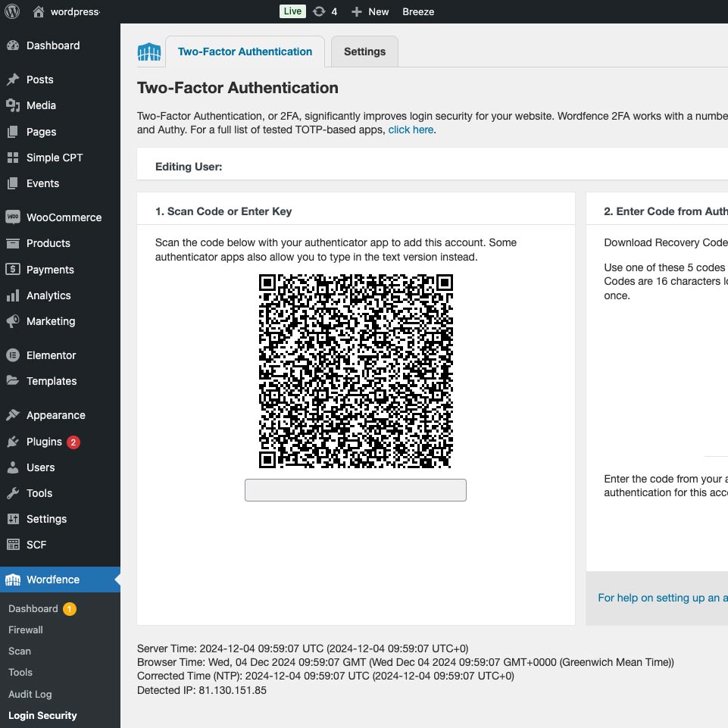Click the Settings sliders icon

[x=13, y=519]
